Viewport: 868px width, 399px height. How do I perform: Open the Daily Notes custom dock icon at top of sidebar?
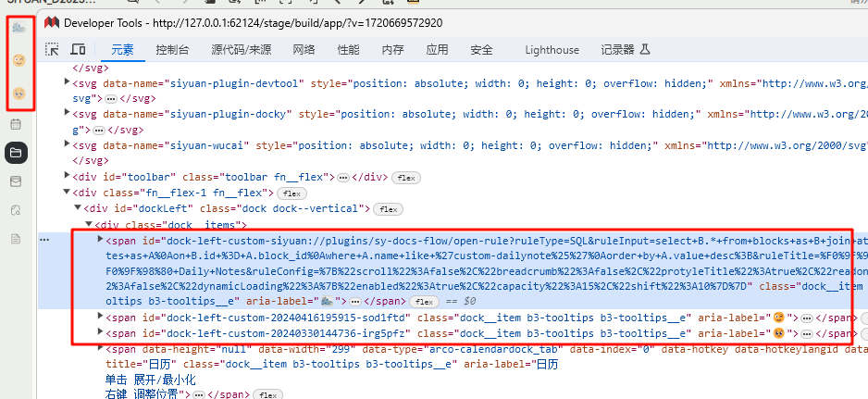19,27
